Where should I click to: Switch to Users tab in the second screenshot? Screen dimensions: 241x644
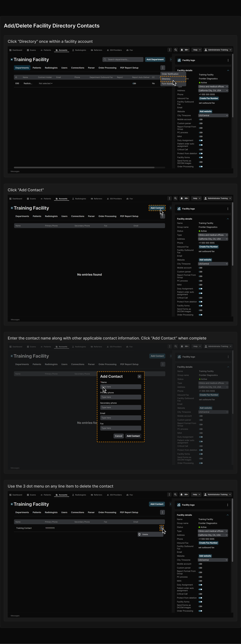[64, 216]
